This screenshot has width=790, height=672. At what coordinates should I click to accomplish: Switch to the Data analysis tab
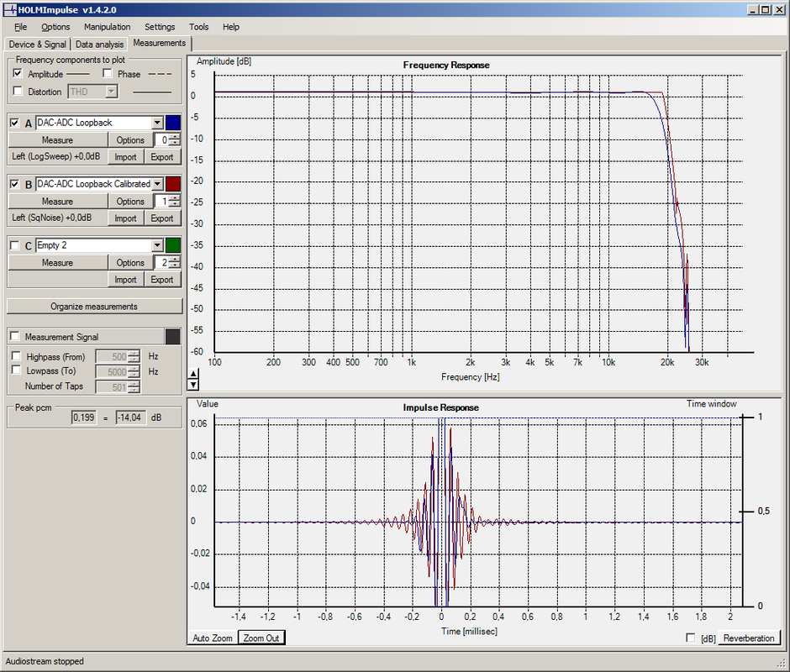(x=99, y=45)
